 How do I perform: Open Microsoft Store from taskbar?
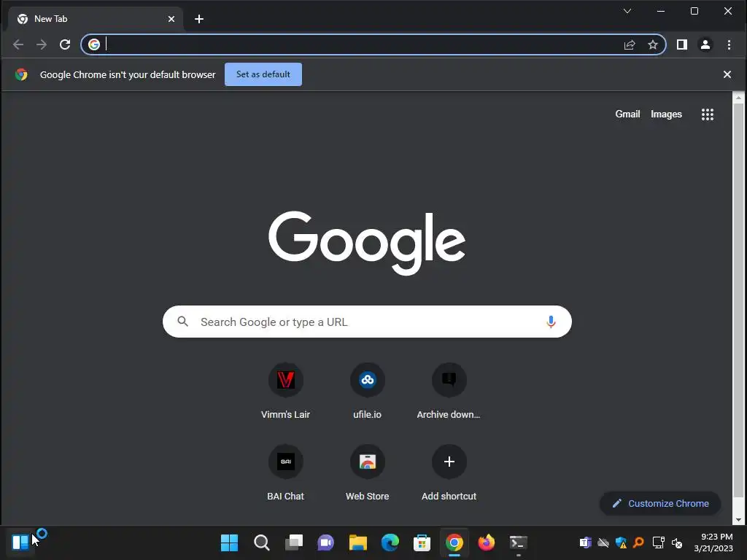pos(422,542)
